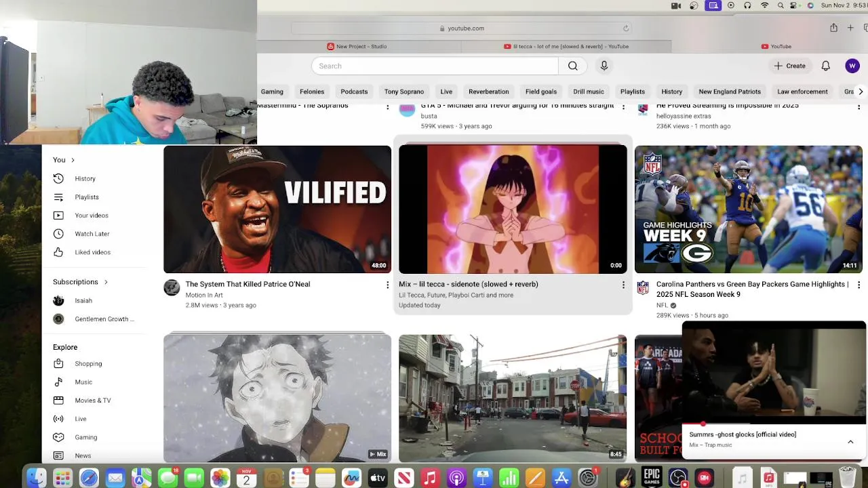Select the Law enforcement filter chip
868x488 pixels.
click(802, 91)
